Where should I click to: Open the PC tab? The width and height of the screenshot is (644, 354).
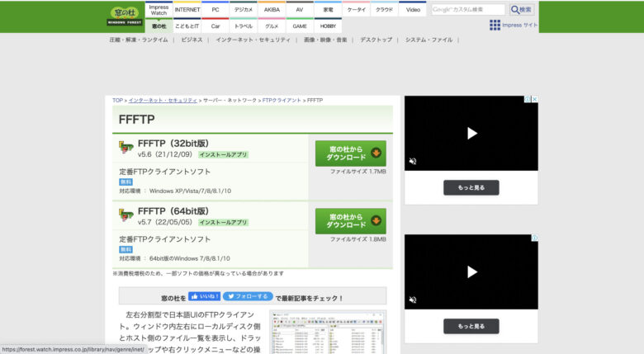click(x=215, y=10)
